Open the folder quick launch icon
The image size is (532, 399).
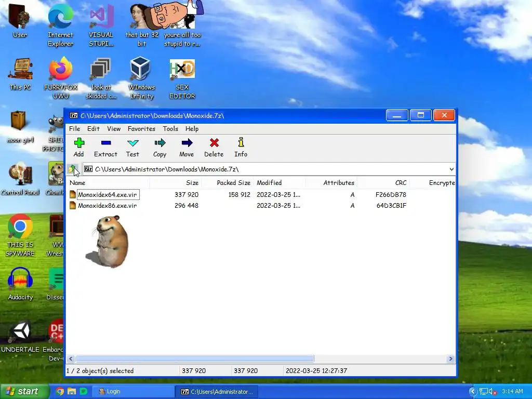click(72, 391)
